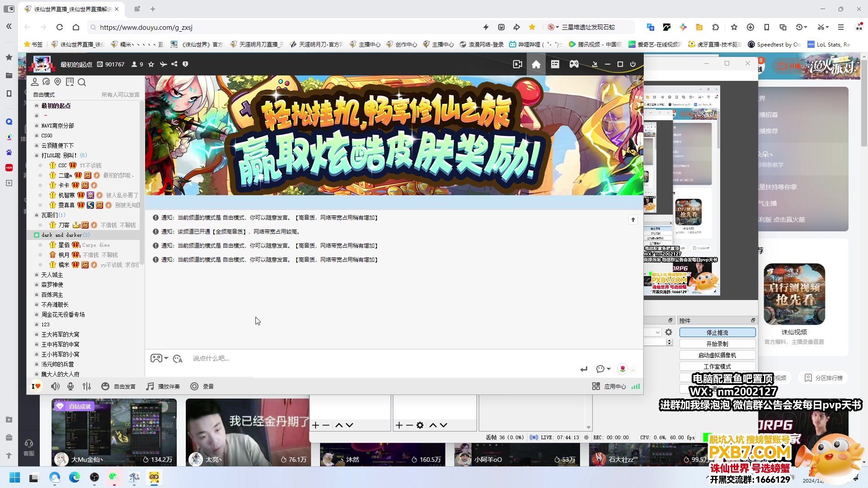Toggle play accompaniment music button
The height and width of the screenshot is (488, 868).
(x=163, y=386)
